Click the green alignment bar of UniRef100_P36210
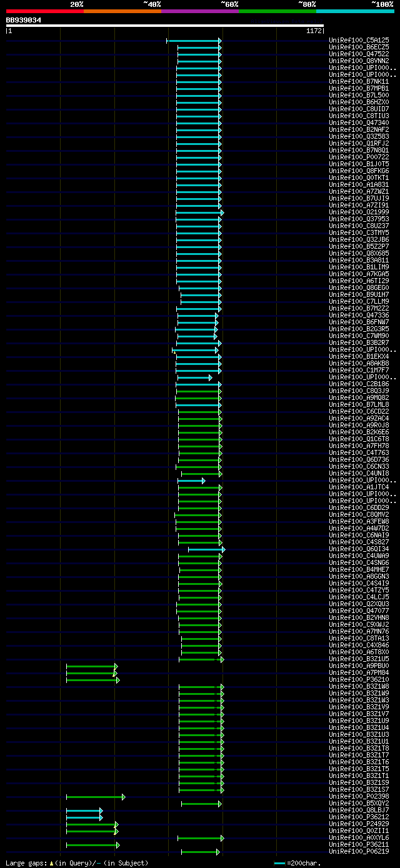 click(x=92, y=680)
